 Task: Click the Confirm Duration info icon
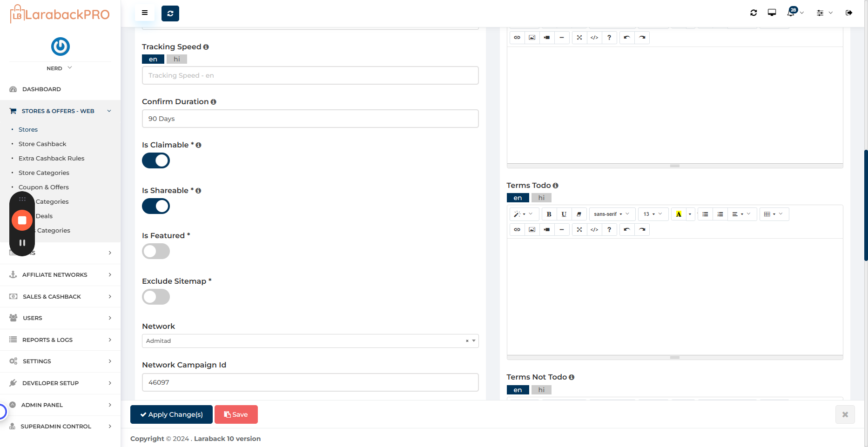coord(213,102)
